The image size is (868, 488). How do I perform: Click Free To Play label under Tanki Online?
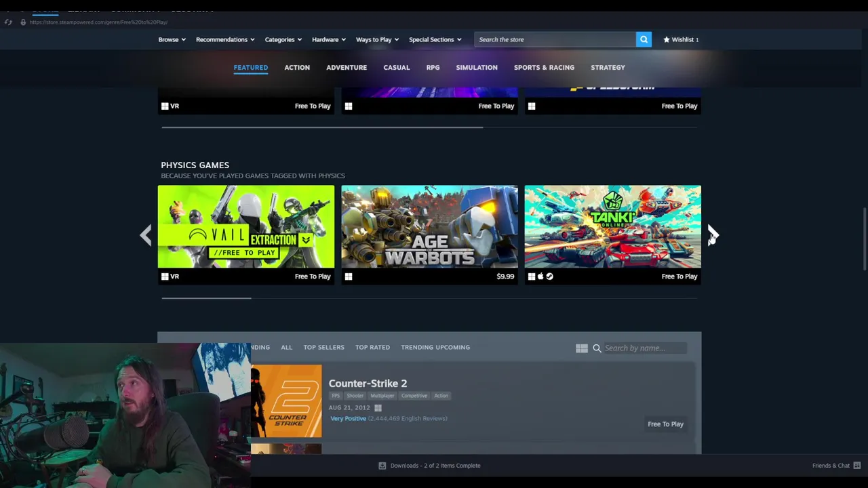tap(679, 277)
